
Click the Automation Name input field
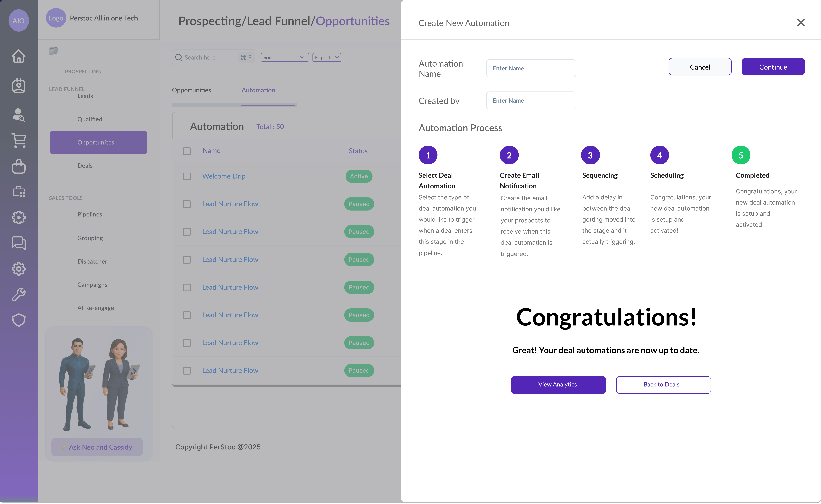point(531,68)
